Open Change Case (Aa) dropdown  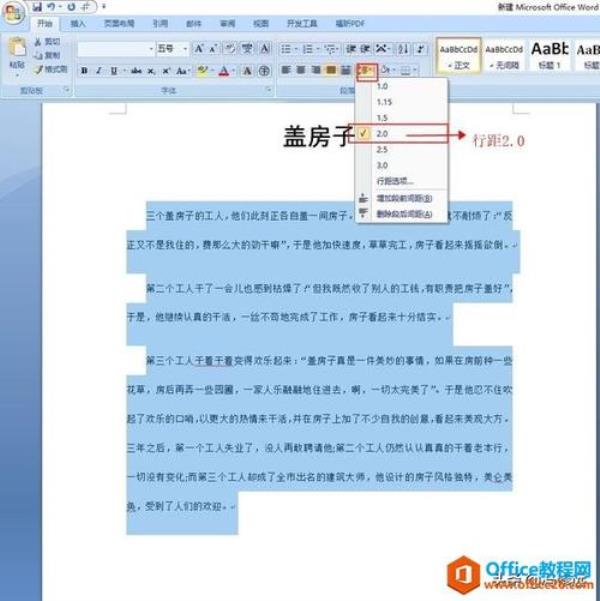[x=183, y=71]
